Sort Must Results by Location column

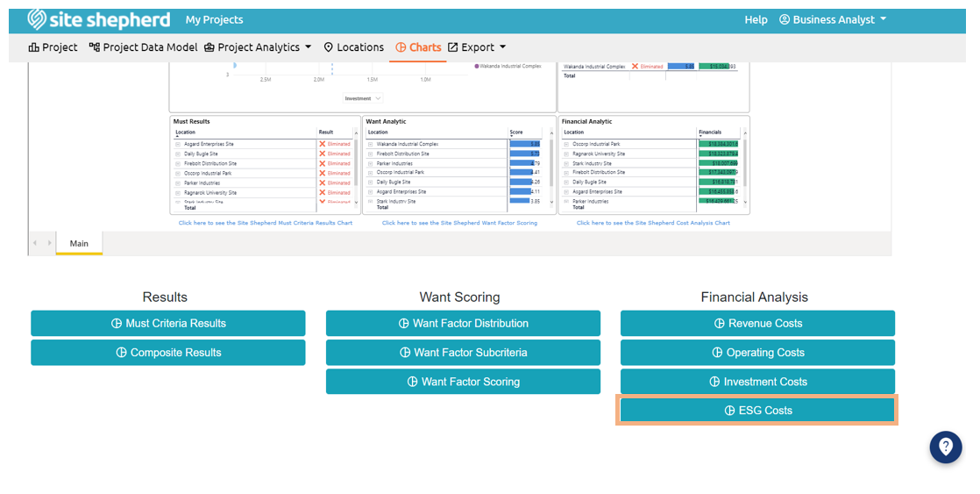(185, 132)
